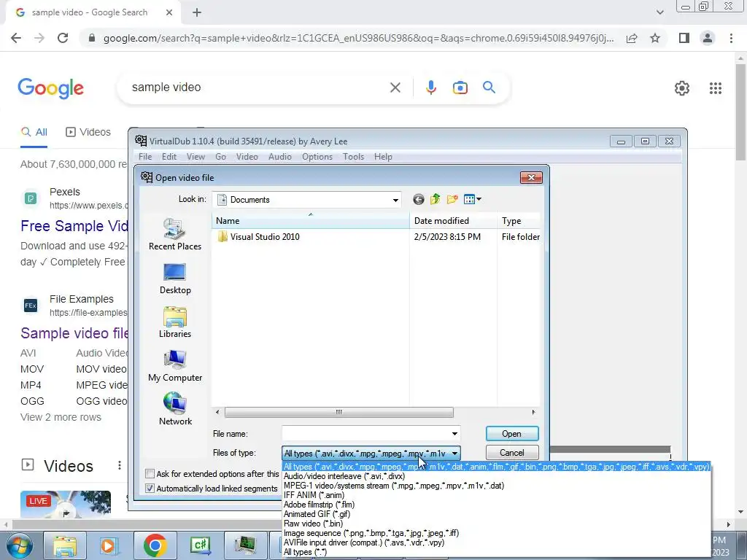747x560 pixels.
Task: Open VirtualDub File menu
Action: click(x=145, y=157)
